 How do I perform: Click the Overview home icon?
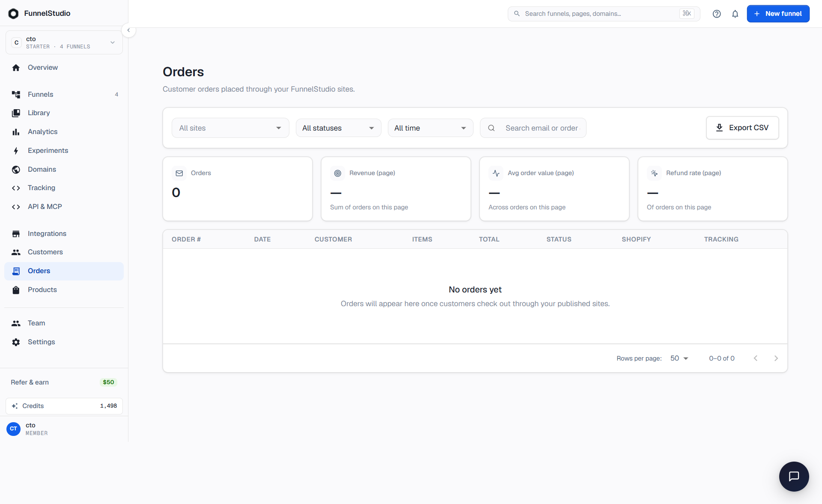16,68
